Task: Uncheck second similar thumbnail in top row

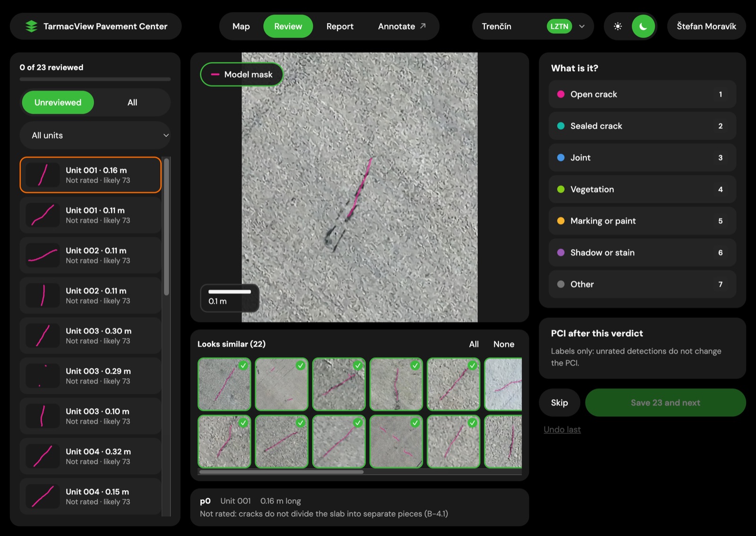Action: [x=300, y=366]
